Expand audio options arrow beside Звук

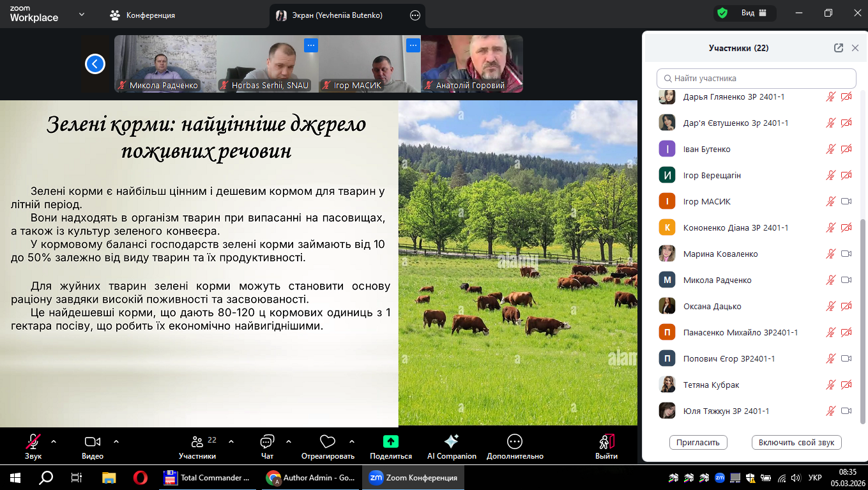pyautogui.click(x=54, y=441)
